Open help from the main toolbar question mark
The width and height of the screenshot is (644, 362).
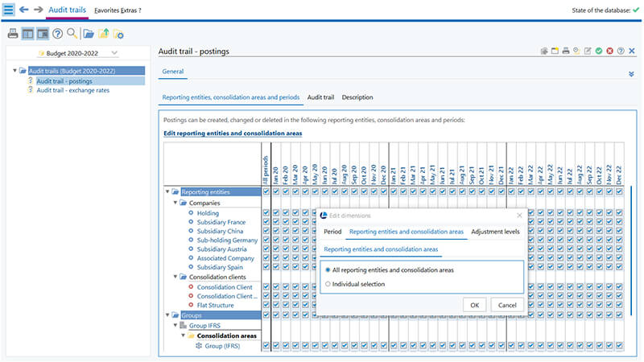click(57, 34)
